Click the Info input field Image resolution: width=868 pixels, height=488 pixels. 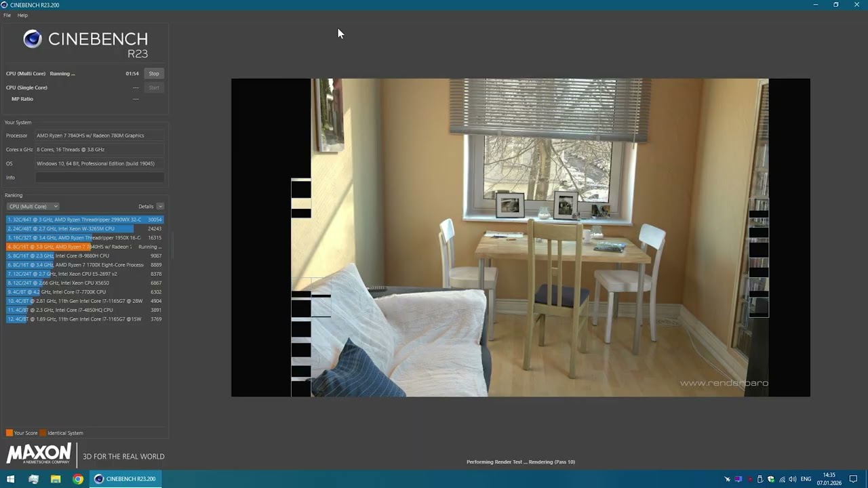click(100, 178)
